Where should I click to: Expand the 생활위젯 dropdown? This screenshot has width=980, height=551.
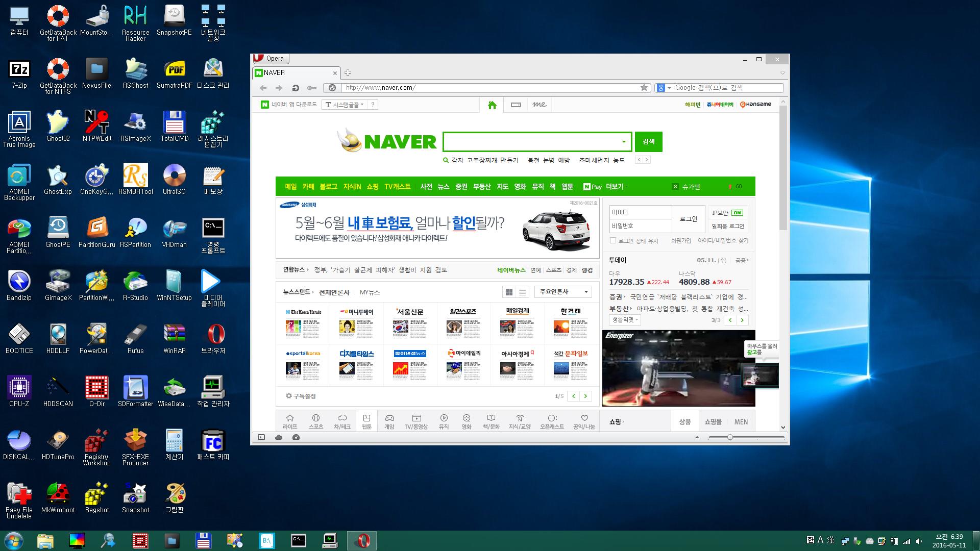625,320
